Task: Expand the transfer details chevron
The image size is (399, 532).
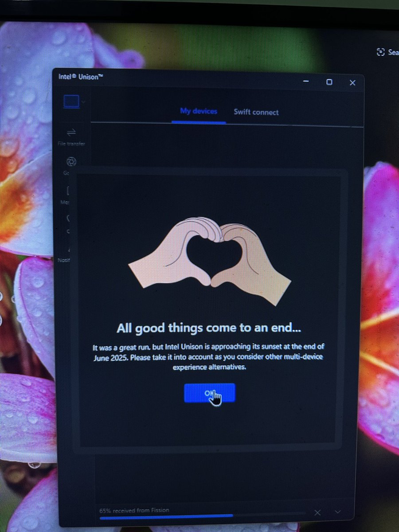Action: 338,512
